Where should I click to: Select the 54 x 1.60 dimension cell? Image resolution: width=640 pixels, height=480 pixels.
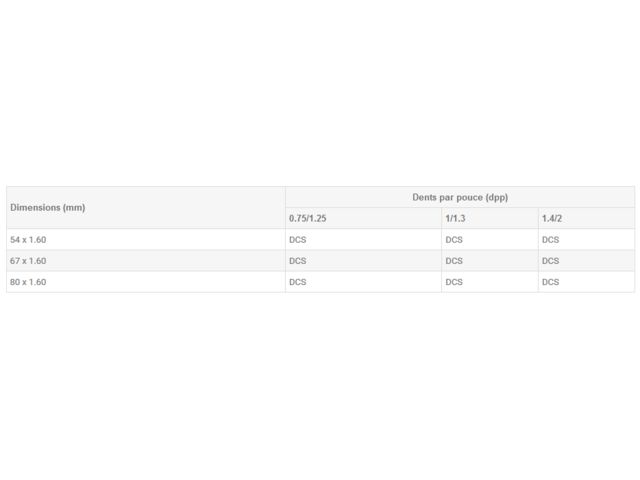pos(28,240)
